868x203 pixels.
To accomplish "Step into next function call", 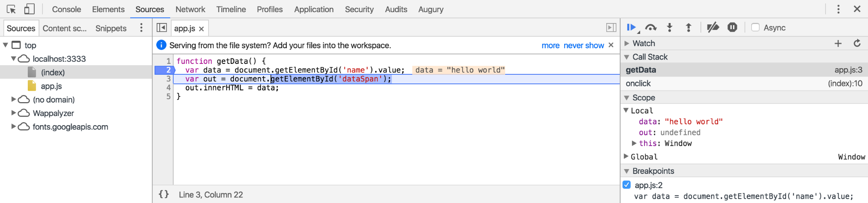I will [x=670, y=28].
